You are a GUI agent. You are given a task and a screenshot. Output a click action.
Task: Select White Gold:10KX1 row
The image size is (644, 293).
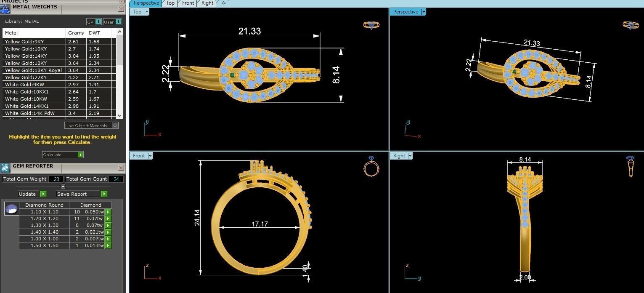[x=59, y=92]
